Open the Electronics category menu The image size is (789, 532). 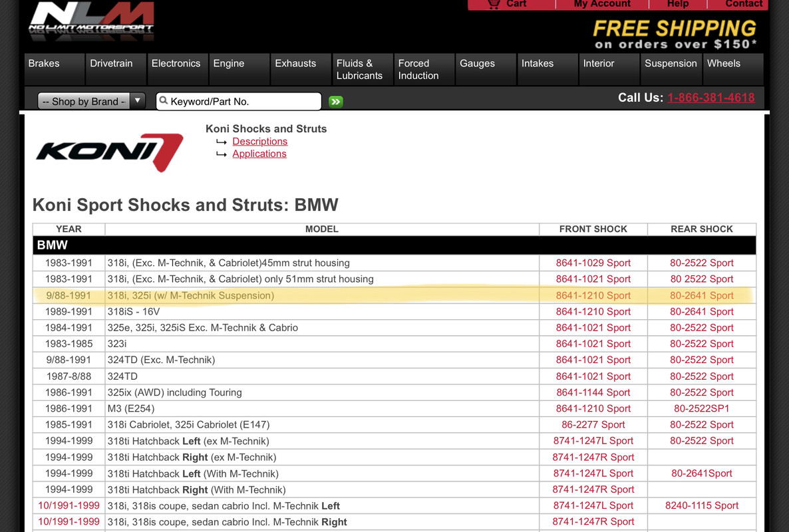click(178, 69)
